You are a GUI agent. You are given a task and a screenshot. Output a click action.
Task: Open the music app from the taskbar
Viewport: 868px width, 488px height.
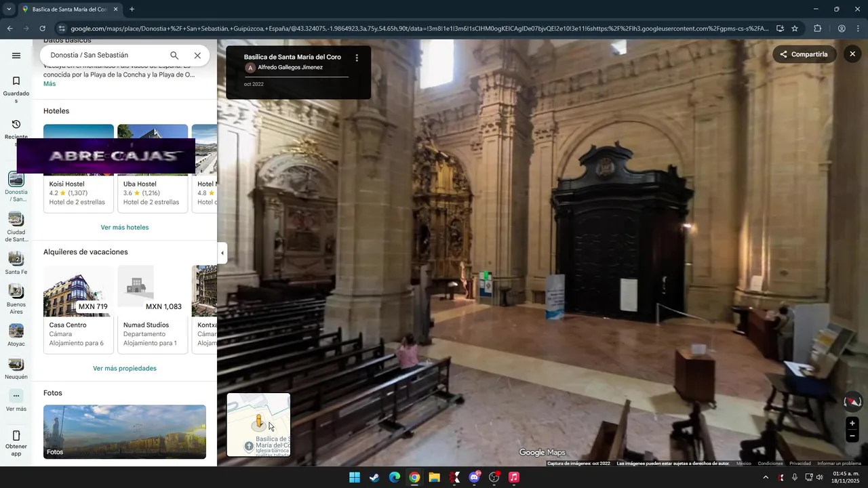(x=514, y=477)
